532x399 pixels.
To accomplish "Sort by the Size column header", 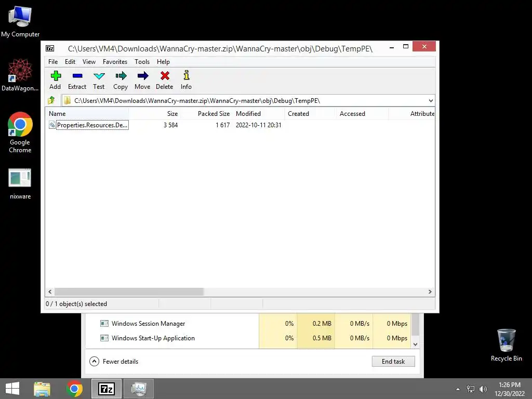I will 155,114.
